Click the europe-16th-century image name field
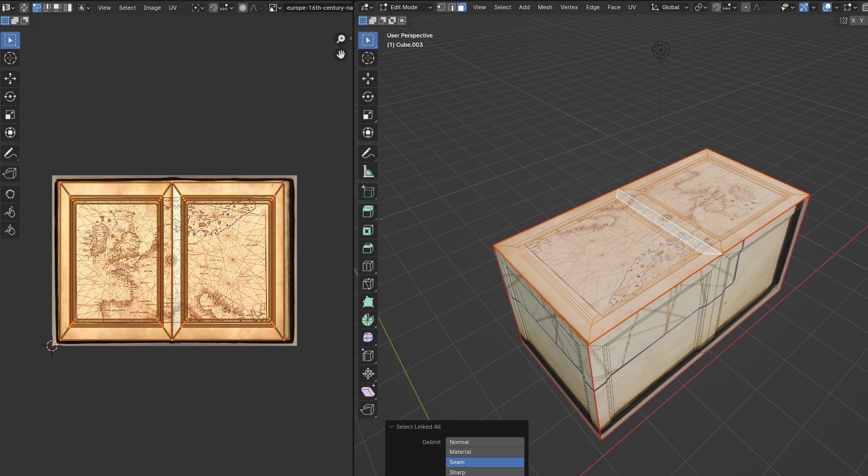The height and width of the screenshot is (476, 868). point(318,8)
